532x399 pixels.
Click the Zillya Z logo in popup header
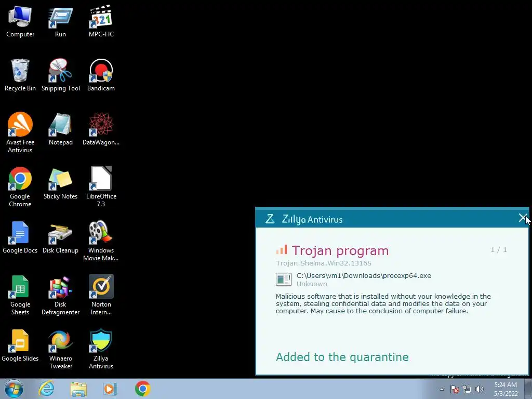270,219
